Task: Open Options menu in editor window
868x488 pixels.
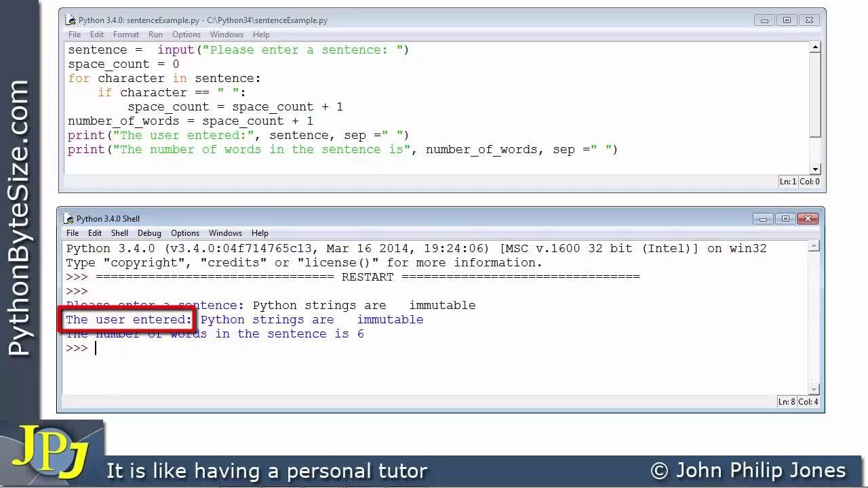Action: pyautogui.click(x=186, y=35)
